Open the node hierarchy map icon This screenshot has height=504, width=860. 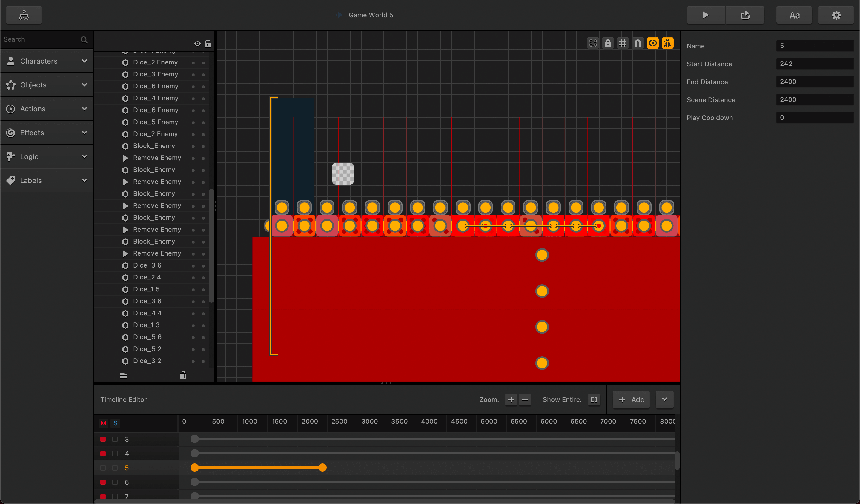[24, 15]
